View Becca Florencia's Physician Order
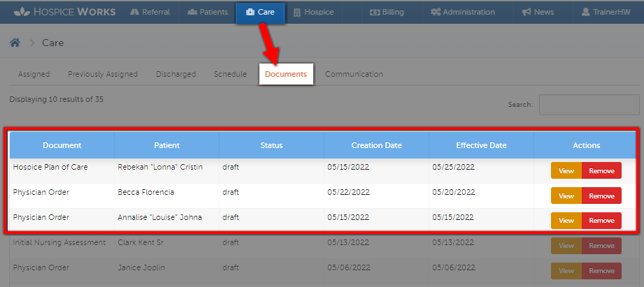Screen dimensions: 644x287 [566, 196]
